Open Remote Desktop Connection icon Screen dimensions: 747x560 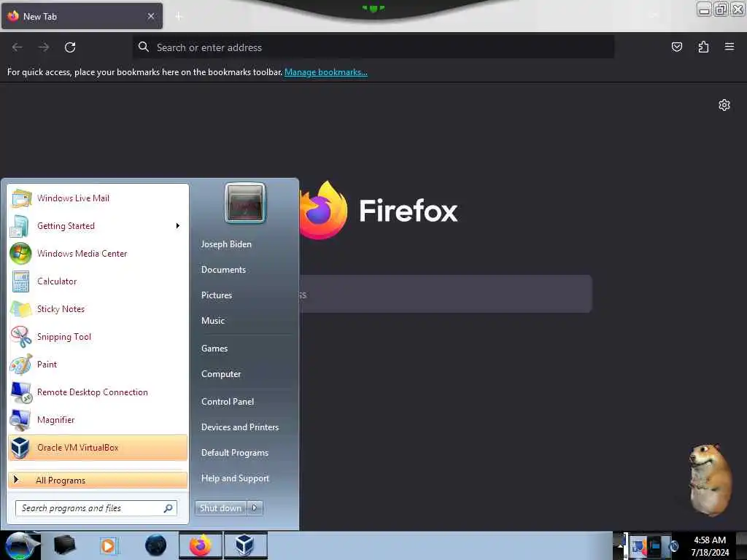click(x=21, y=392)
